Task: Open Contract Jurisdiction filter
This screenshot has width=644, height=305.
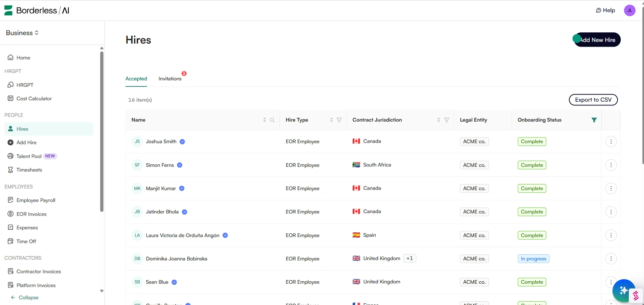Action: point(447,120)
